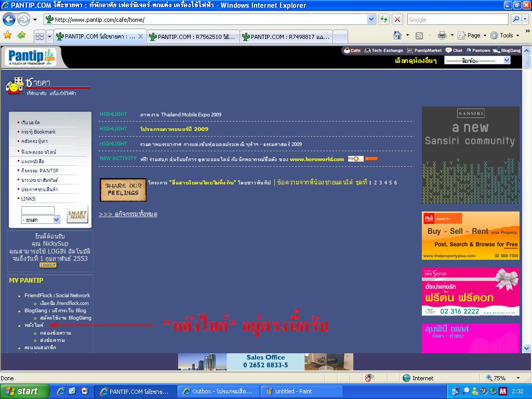The width and height of the screenshot is (532, 399).
Task: Click the LOGOUT button
Action: tap(48, 265)
